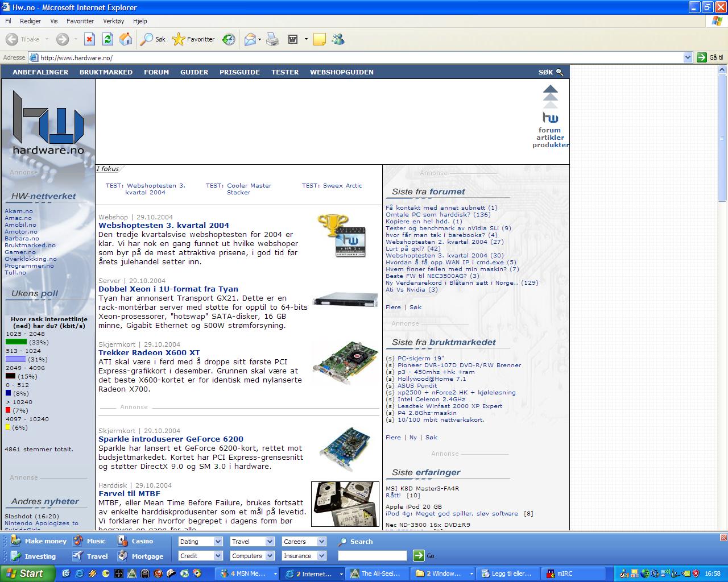Screen dimensions: 728x582
Task: Open forum thread Beste FW til NEC3500AG
Action: pyautogui.click(x=432, y=276)
